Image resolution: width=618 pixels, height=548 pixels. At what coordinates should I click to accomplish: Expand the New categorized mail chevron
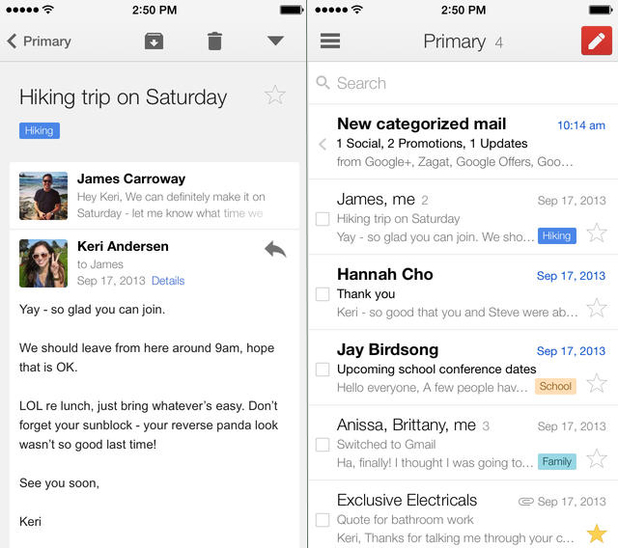pyautogui.click(x=322, y=144)
